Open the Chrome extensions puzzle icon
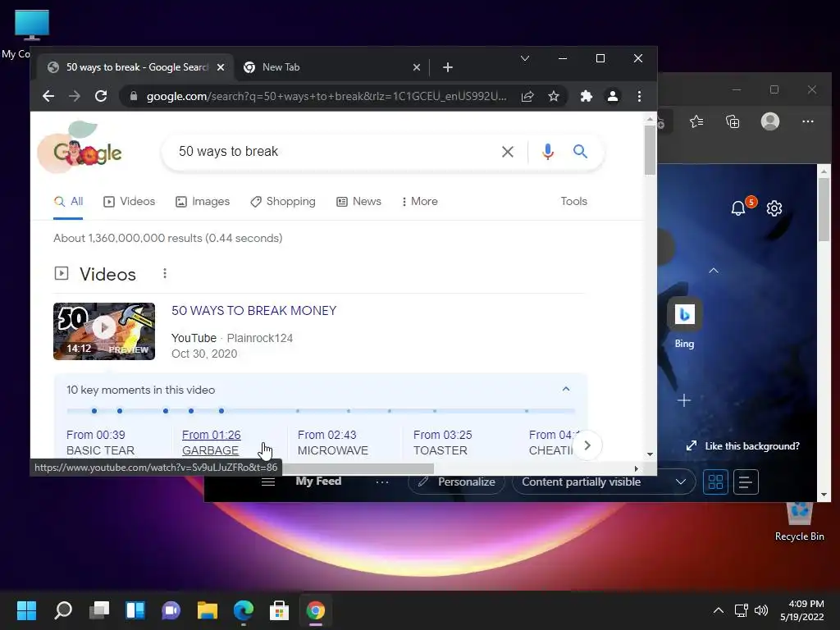840x630 pixels. click(x=587, y=96)
